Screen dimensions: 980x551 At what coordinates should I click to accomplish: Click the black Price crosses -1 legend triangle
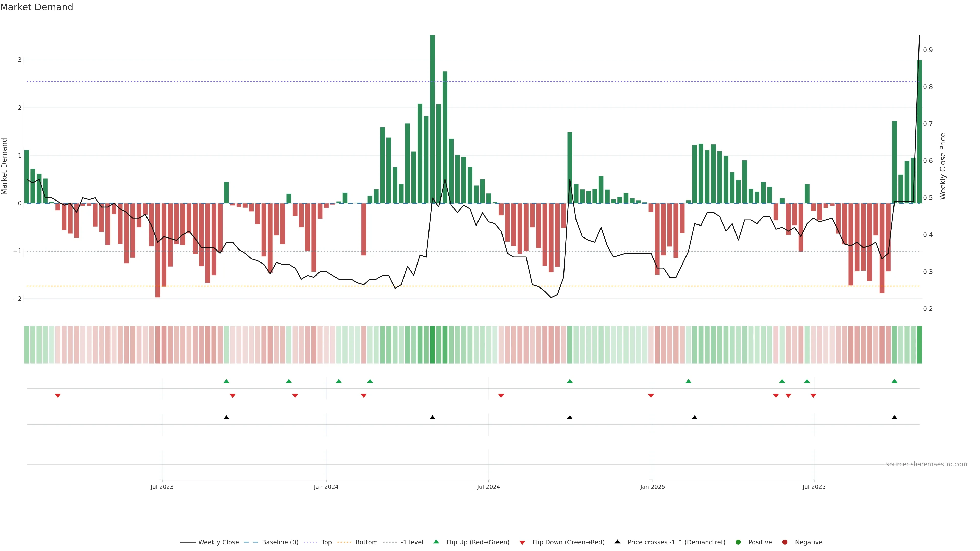(617, 542)
